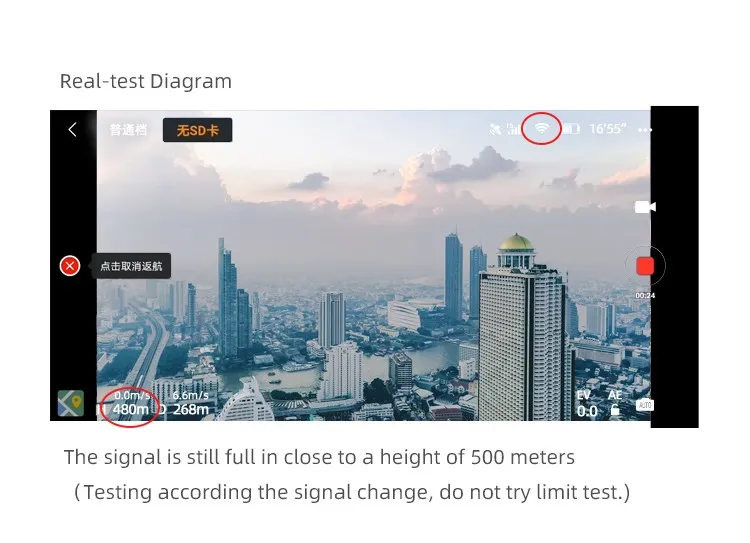The height and width of the screenshot is (543, 750).
Task: Tap the 16'55" remaining flight time
Action: [x=607, y=129]
